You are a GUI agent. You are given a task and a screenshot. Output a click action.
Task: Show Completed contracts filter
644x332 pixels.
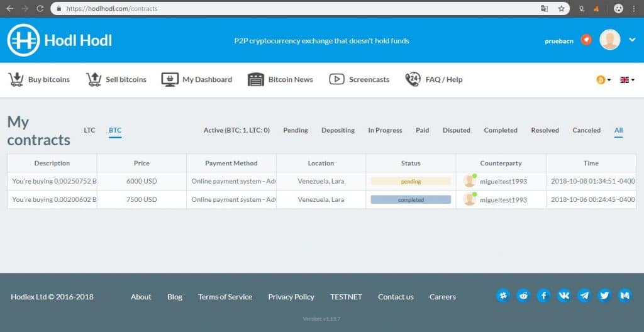coord(501,130)
